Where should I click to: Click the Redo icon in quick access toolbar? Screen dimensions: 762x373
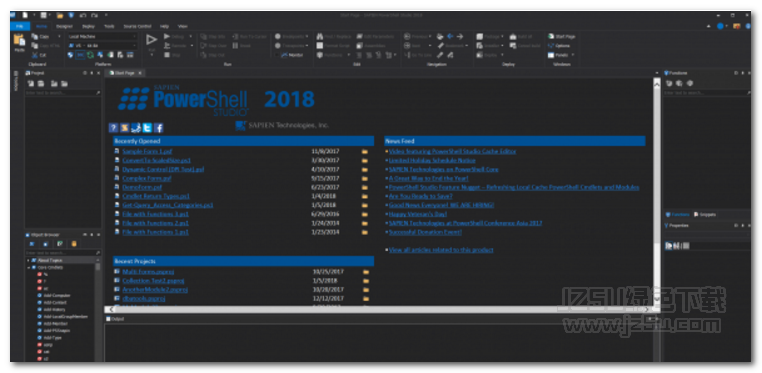pos(94,16)
